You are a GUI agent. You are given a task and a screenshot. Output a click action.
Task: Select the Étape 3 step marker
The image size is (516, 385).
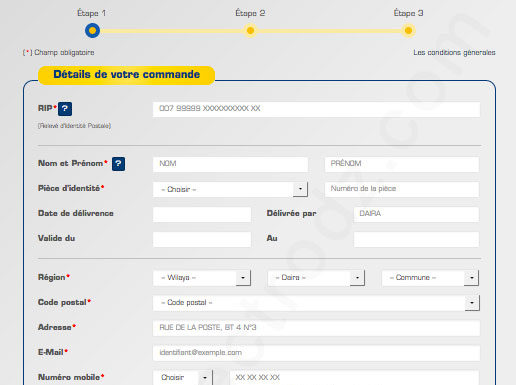point(408,31)
